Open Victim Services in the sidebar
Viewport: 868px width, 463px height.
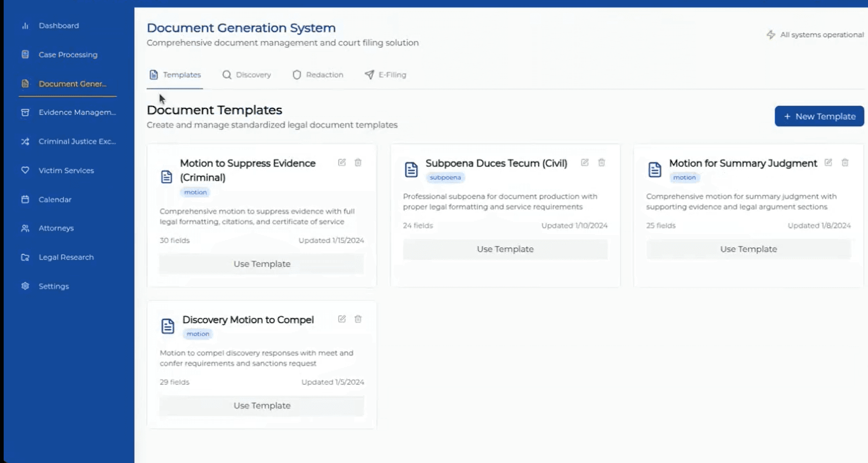(x=66, y=170)
